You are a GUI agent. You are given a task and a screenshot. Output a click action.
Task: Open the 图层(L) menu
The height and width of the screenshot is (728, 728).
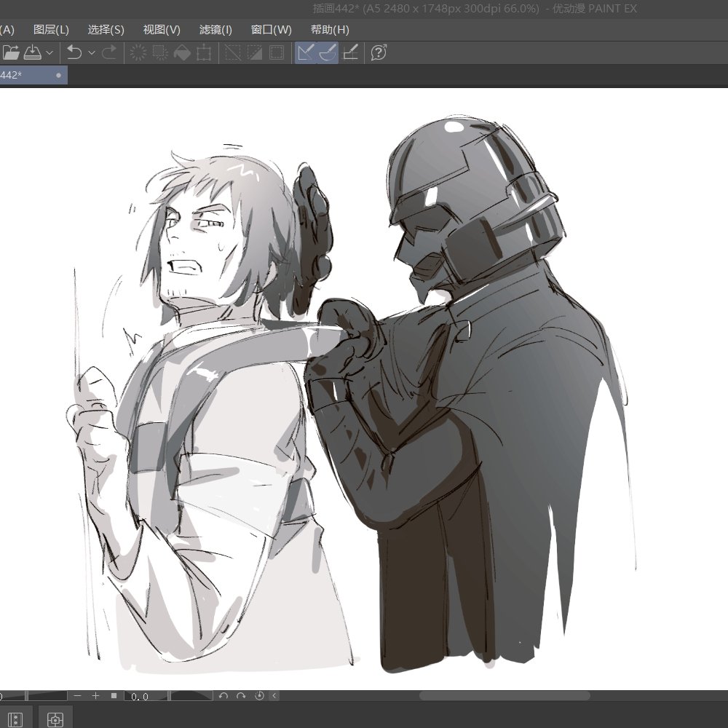[51, 30]
